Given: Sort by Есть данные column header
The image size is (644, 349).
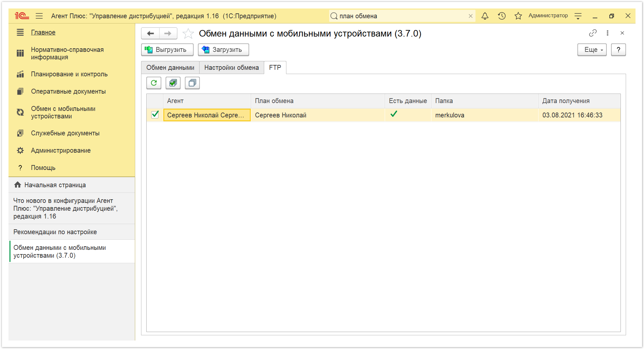Looking at the screenshot, I should point(408,101).
